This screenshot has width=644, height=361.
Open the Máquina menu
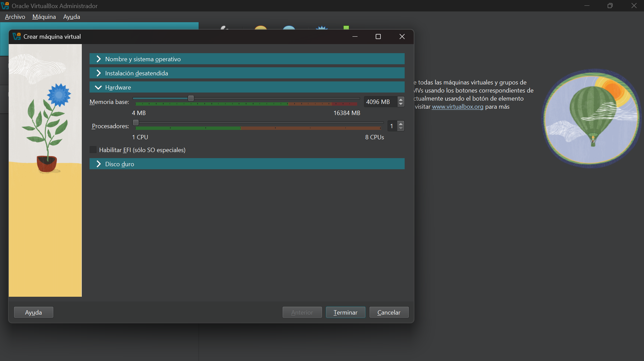44,17
